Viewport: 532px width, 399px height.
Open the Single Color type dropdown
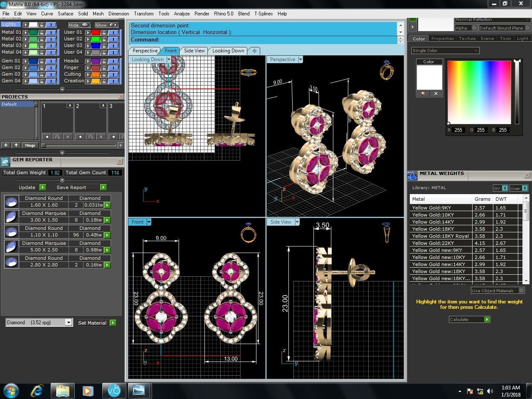pyautogui.click(x=445, y=50)
